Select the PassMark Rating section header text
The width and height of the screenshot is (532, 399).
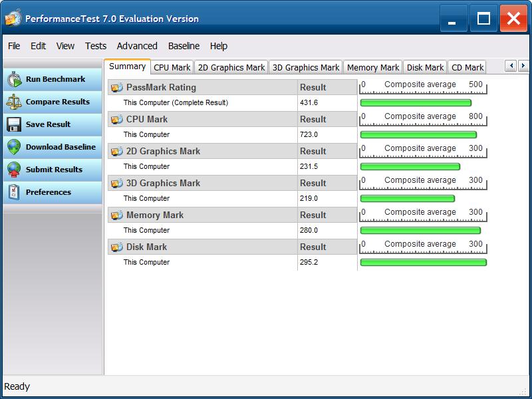(161, 88)
